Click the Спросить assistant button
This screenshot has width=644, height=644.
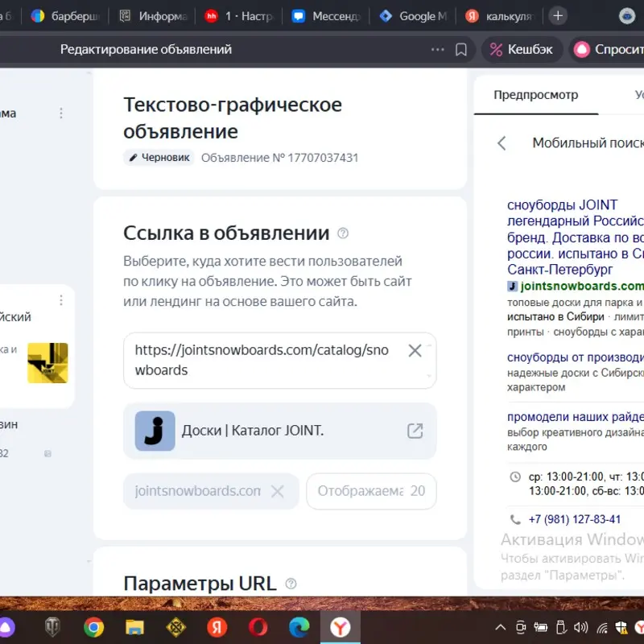(x=607, y=50)
